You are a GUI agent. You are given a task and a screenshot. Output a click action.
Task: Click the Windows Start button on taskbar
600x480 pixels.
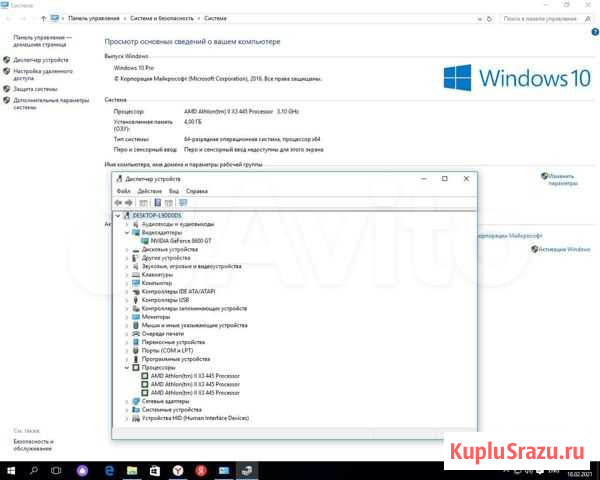(11, 469)
